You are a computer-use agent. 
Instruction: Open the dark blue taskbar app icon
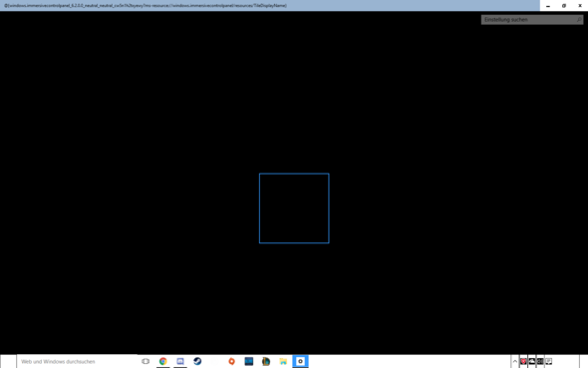tap(248, 362)
